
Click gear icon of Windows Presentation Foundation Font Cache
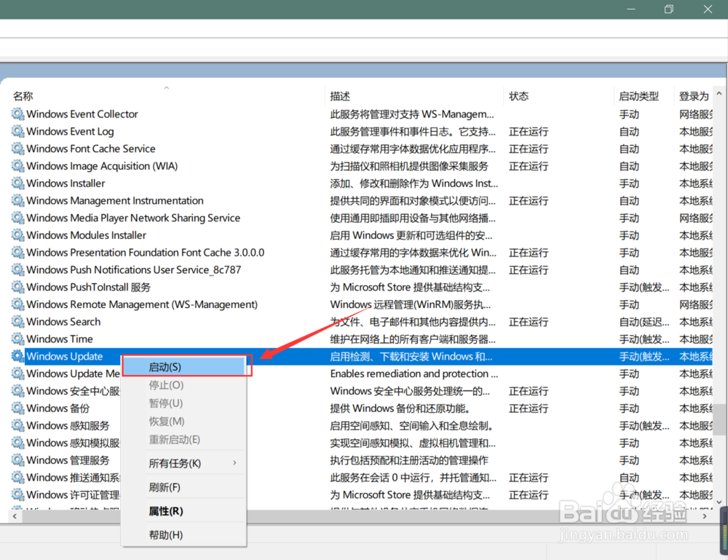pos(17,253)
